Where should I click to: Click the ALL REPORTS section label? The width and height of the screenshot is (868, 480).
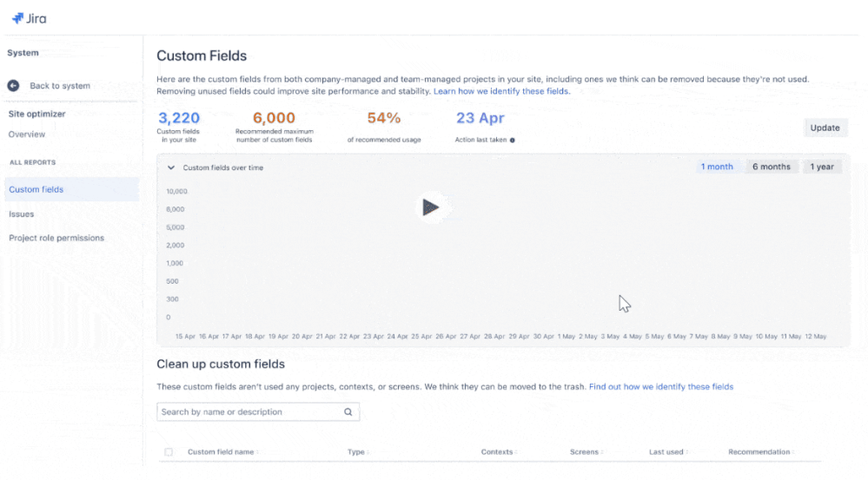(x=33, y=162)
